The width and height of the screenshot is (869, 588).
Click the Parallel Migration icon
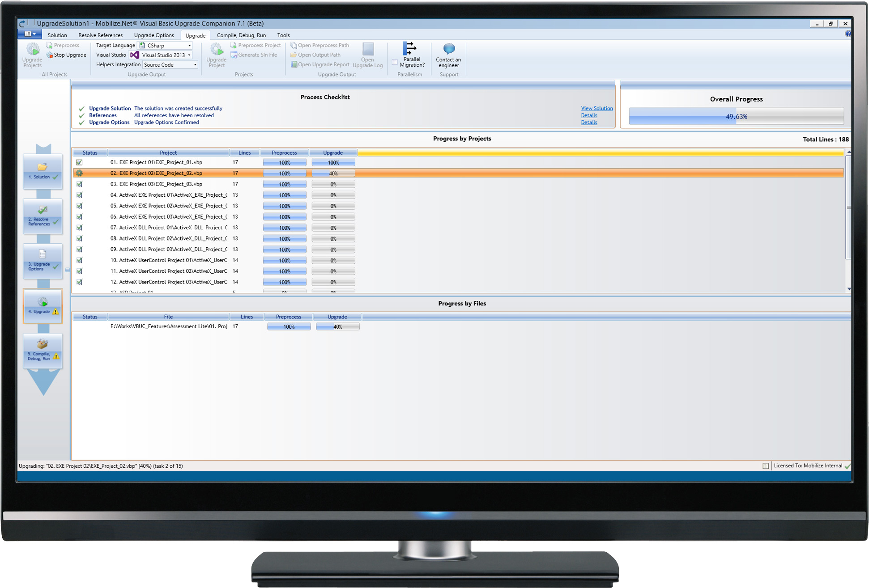pyautogui.click(x=410, y=54)
